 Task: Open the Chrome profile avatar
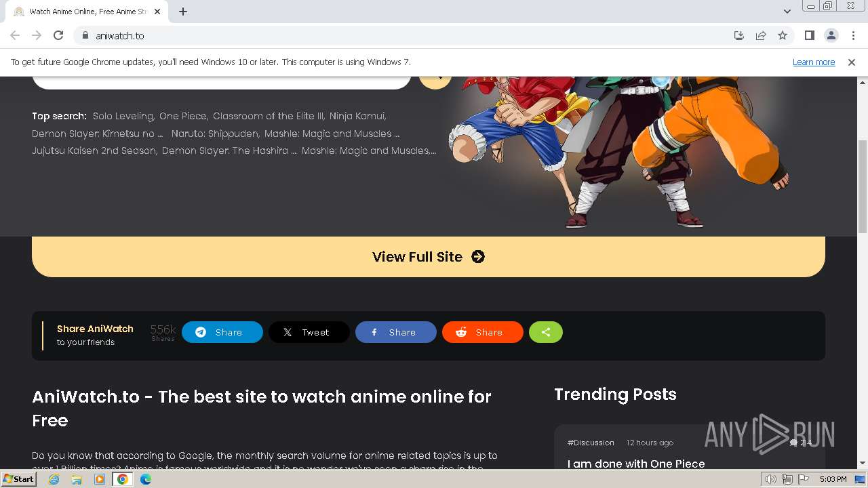pos(831,35)
